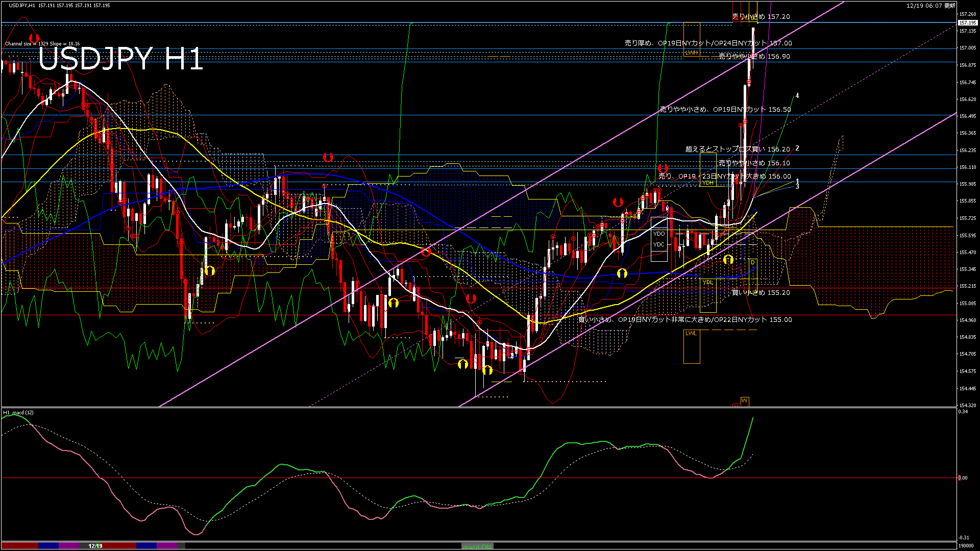Open the H1_macd (12) indicator label
Screen dimensions: 980x551
pos(18,412)
